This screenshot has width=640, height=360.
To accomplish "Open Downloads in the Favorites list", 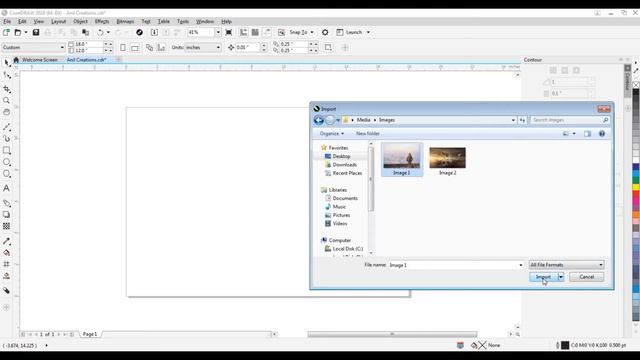I will 344,164.
